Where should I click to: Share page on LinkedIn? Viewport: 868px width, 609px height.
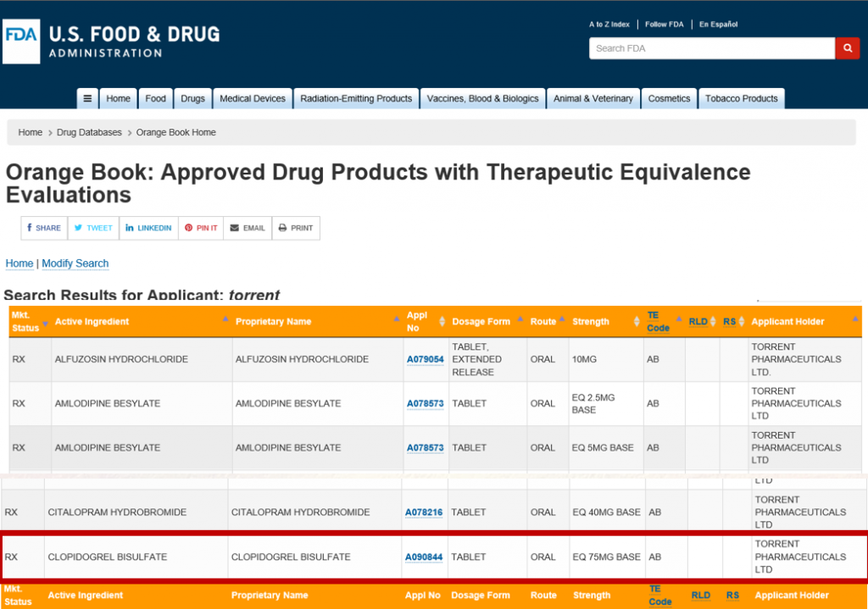148,228
